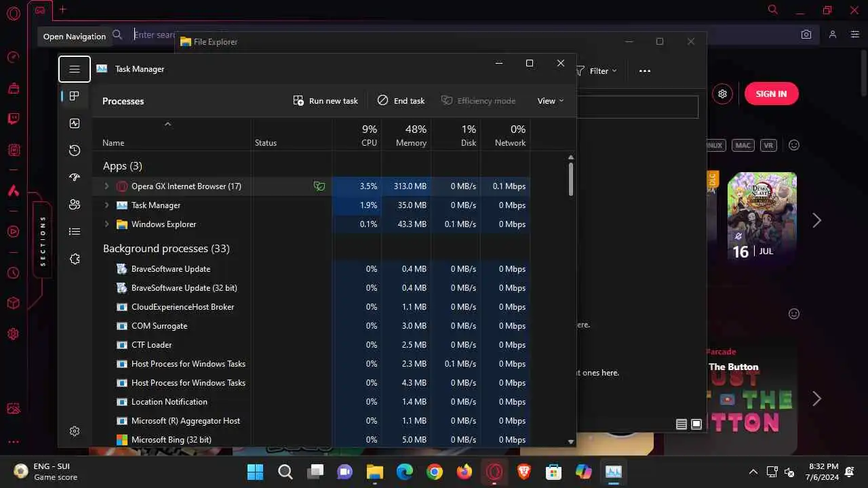The height and width of the screenshot is (488, 868).
Task: Click End task button
Action: [x=401, y=100]
